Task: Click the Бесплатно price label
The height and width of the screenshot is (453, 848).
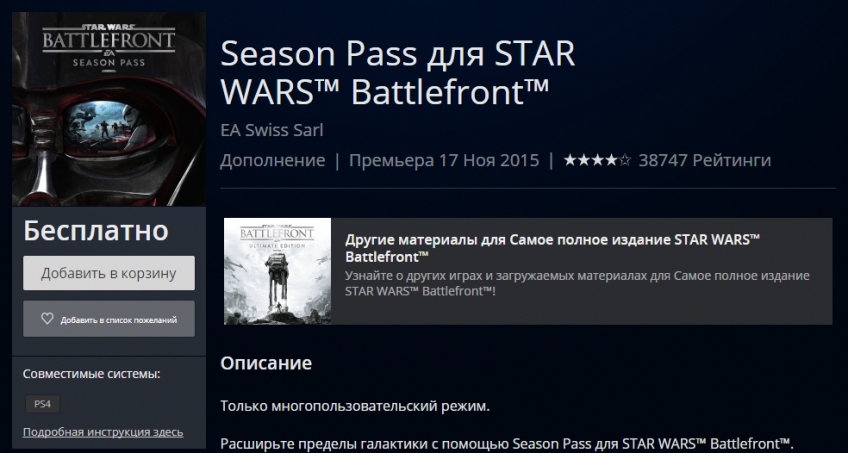Action: pyautogui.click(x=96, y=230)
